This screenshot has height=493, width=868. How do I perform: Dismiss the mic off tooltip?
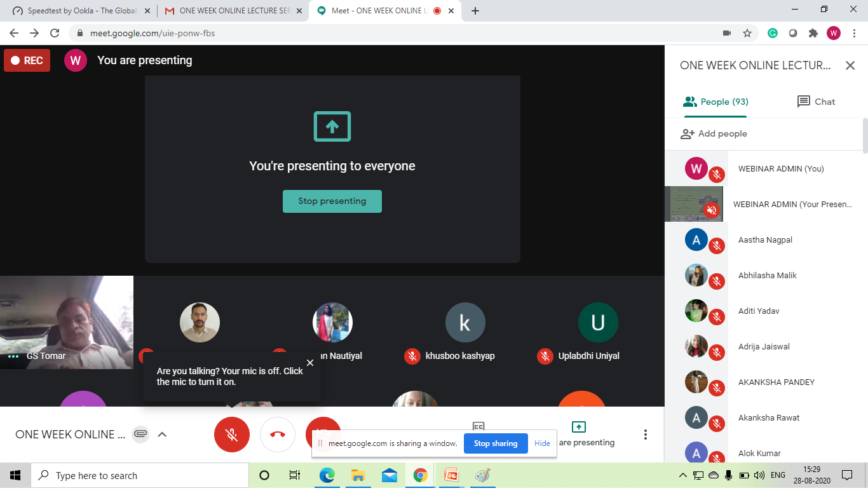[x=310, y=363]
